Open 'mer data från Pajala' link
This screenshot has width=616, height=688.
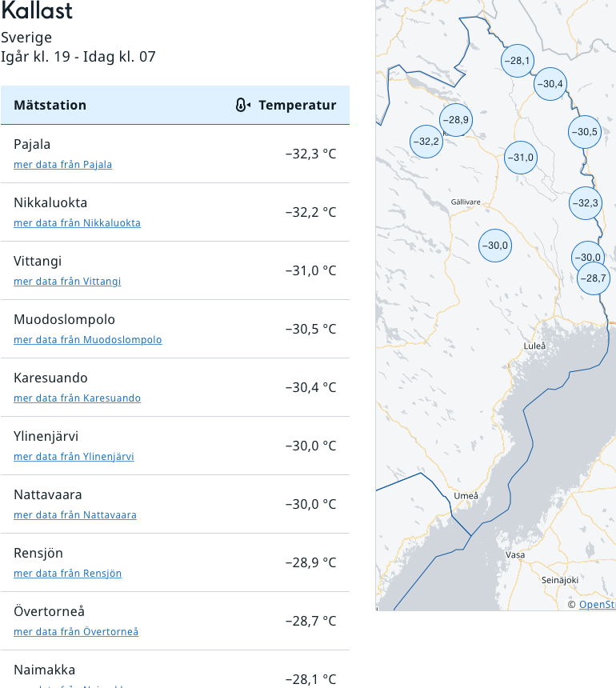pos(62,165)
